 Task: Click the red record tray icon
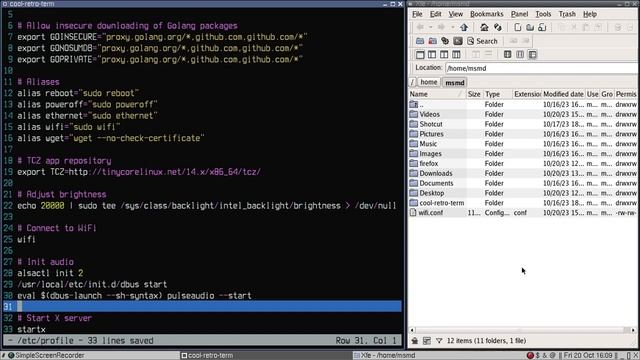530,355
